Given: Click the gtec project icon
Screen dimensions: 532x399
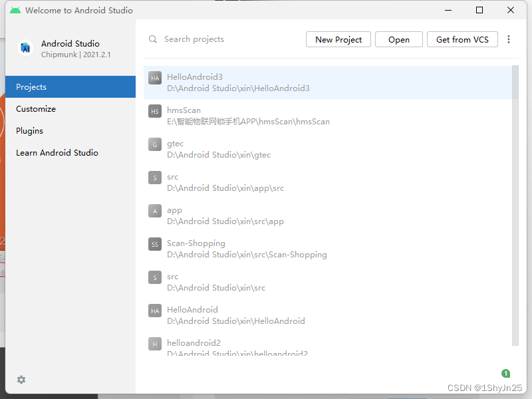Looking at the screenshot, I should pos(155,144).
